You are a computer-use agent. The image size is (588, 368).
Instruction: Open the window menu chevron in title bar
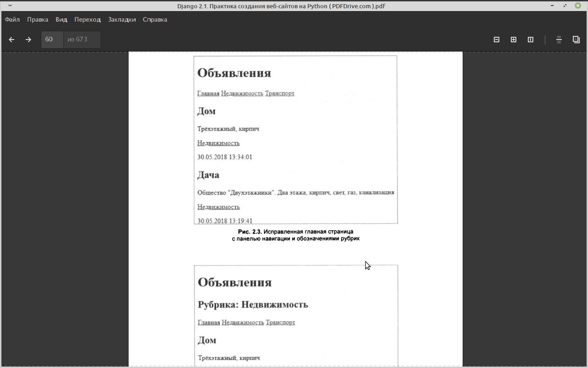click(10, 6)
